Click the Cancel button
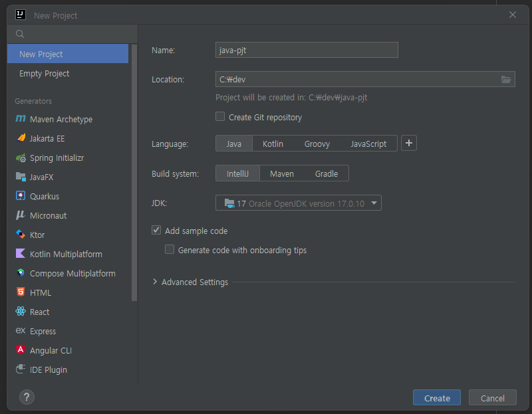Screen dimensions: 532x414 492,398
